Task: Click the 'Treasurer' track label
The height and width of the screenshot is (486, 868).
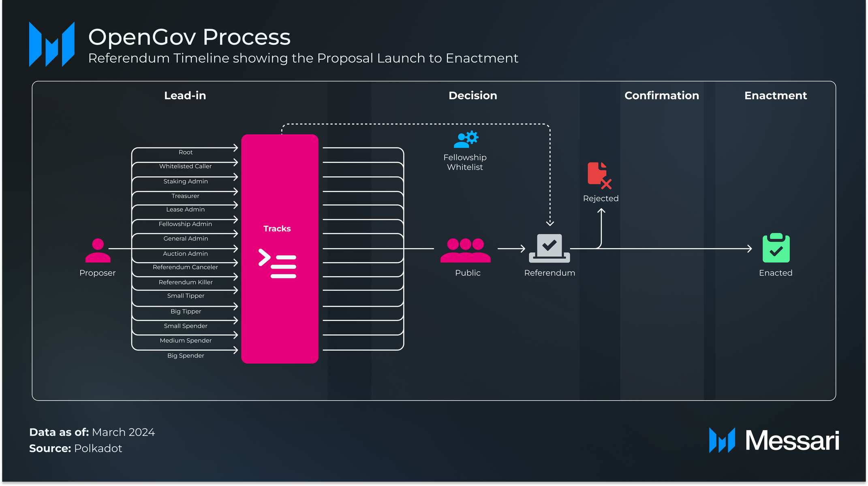Action: tap(186, 196)
